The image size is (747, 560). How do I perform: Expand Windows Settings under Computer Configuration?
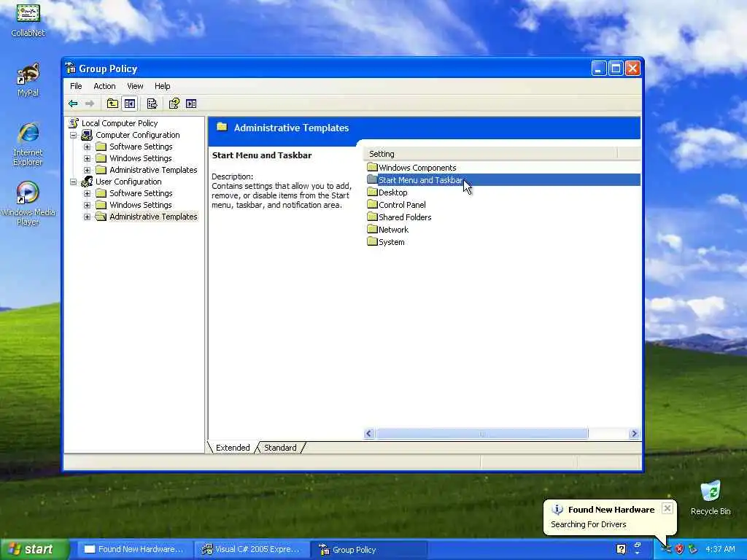[88, 158]
